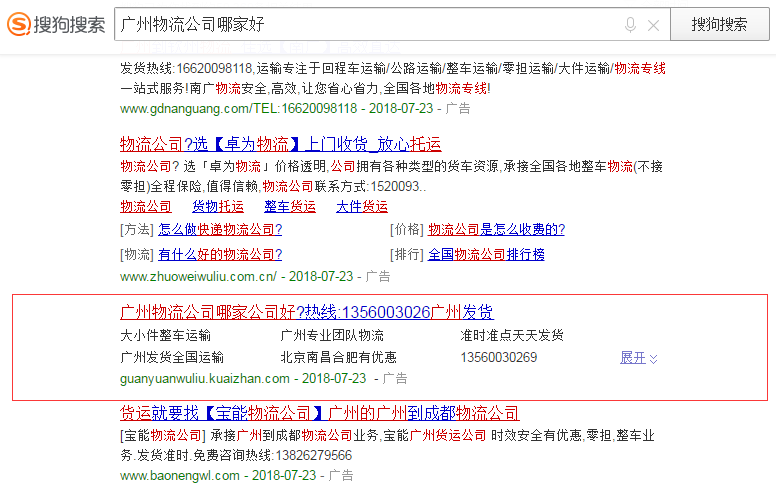Focus the search field containing 广州物流公司哪家好
This screenshot has height=496, width=776.
coord(392,24)
